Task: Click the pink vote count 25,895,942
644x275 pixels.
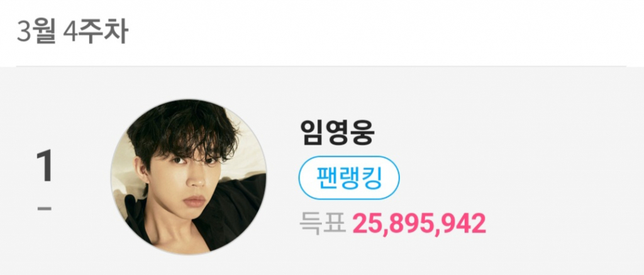Action: point(419,225)
